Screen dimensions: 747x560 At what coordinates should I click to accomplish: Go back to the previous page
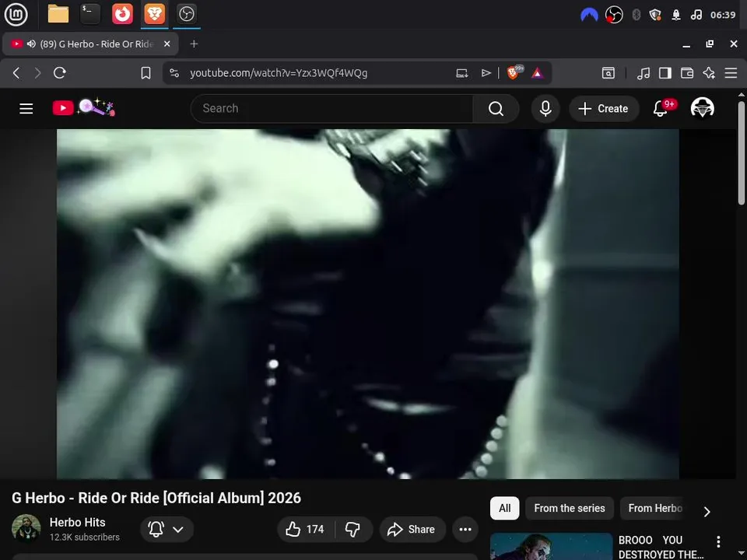(x=16, y=73)
